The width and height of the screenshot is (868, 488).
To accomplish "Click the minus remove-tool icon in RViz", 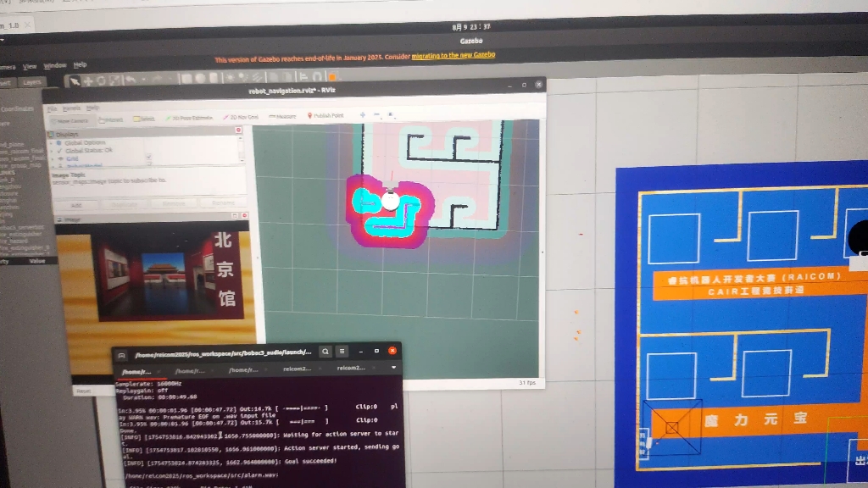I will coord(377,114).
